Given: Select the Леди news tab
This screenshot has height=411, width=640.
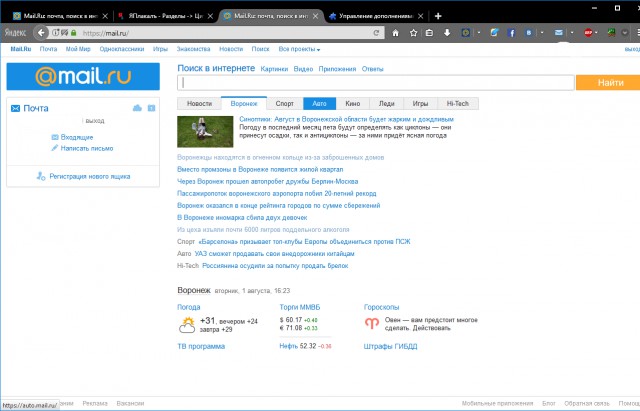Looking at the screenshot, I should click(x=387, y=104).
